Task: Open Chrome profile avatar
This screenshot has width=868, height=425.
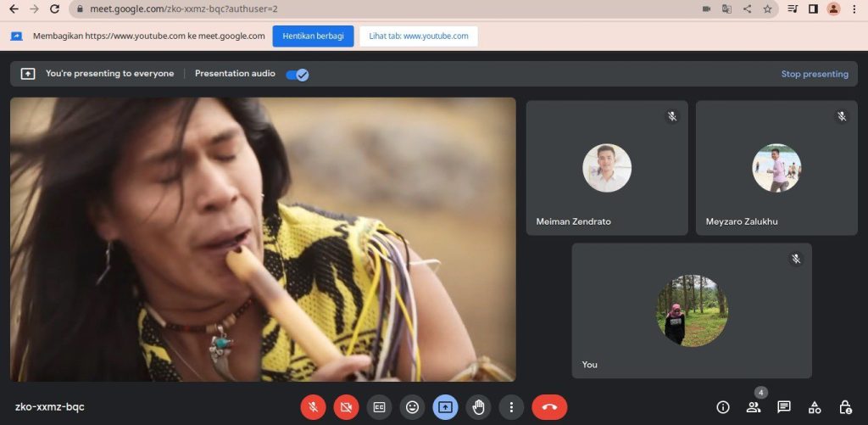Action: [834, 8]
